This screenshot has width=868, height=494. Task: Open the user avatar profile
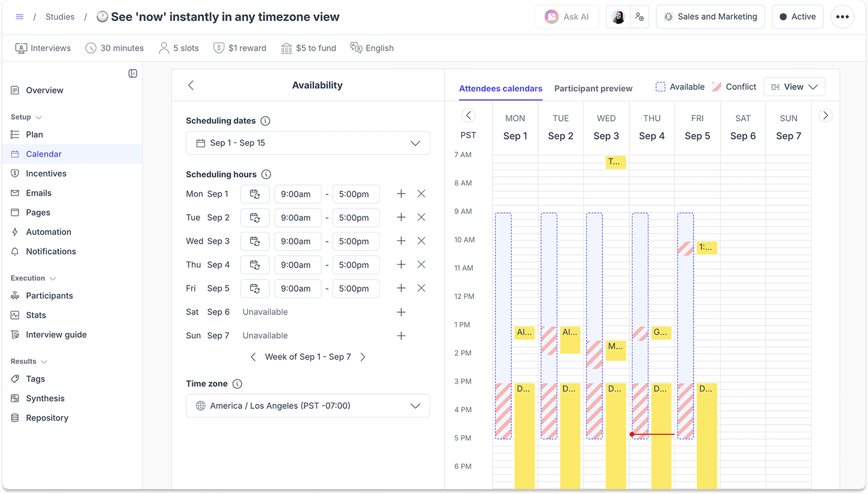coord(618,17)
